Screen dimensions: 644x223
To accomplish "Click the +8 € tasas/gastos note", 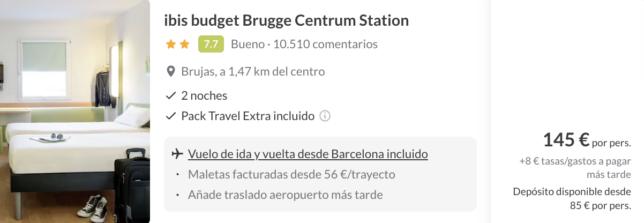I will [x=575, y=167].
